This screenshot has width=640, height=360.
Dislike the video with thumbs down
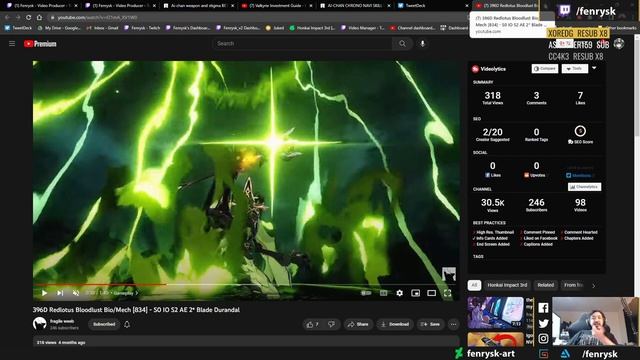coord(331,324)
